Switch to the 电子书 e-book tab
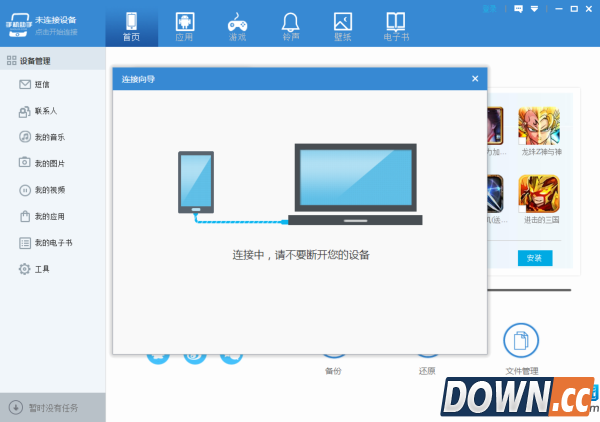 click(x=396, y=26)
